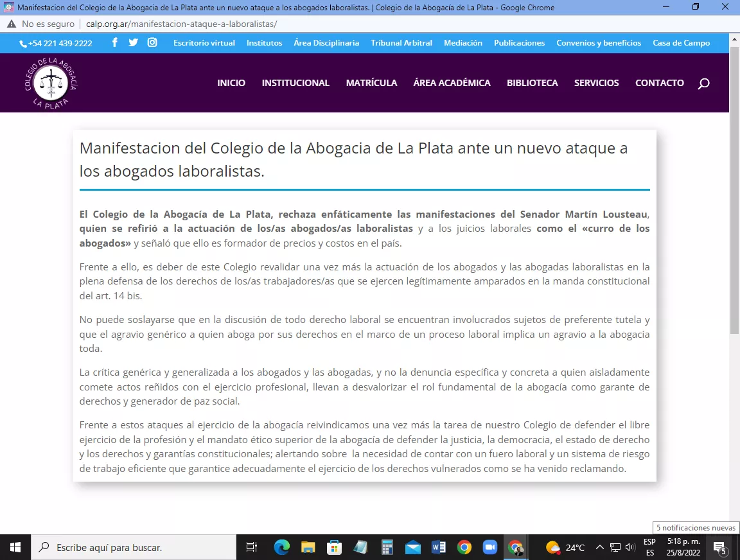Click the page's vertical scrollbar thumb
This screenshot has height=560, width=740.
coord(734,190)
